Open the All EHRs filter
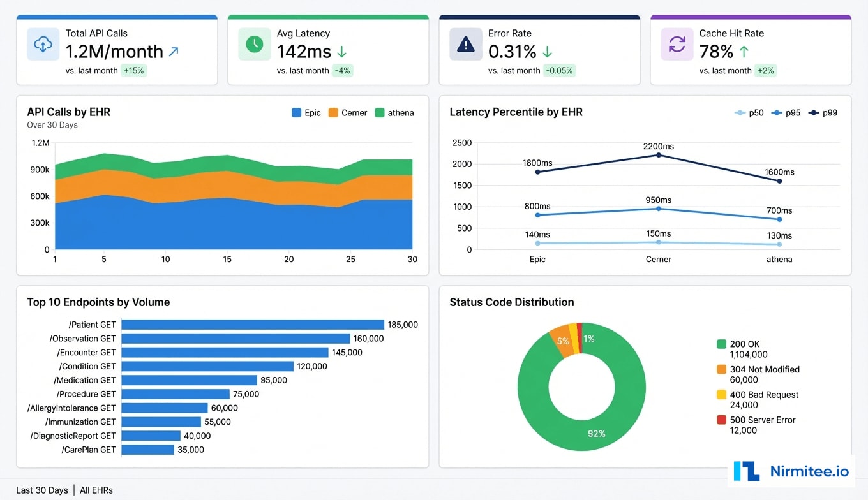 tap(96, 490)
